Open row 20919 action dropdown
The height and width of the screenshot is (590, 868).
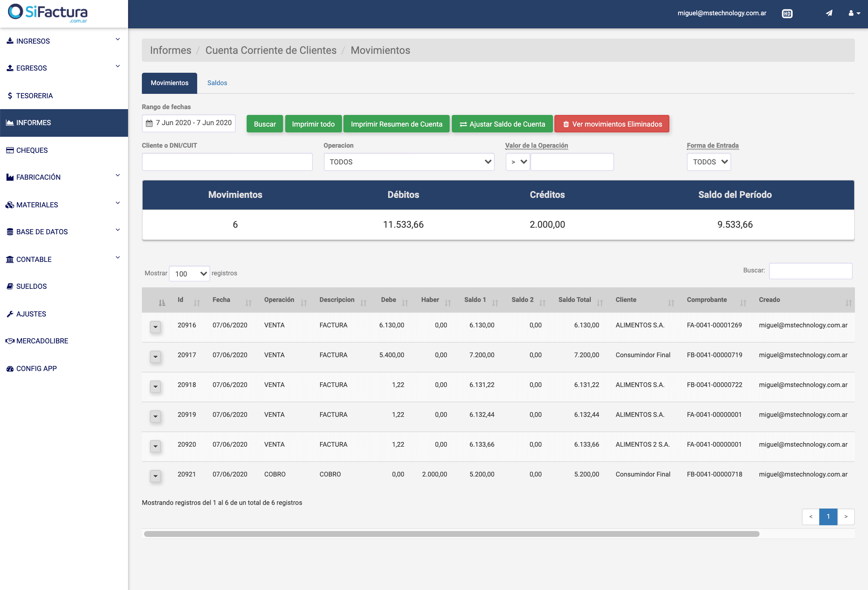tap(155, 416)
